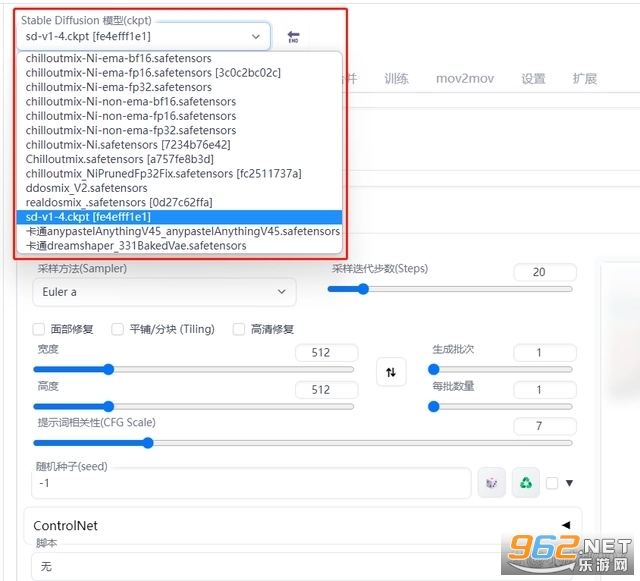Screen dimensions: 640x581
Task: Enable the 高清修复 checkbox
Action: 239,329
